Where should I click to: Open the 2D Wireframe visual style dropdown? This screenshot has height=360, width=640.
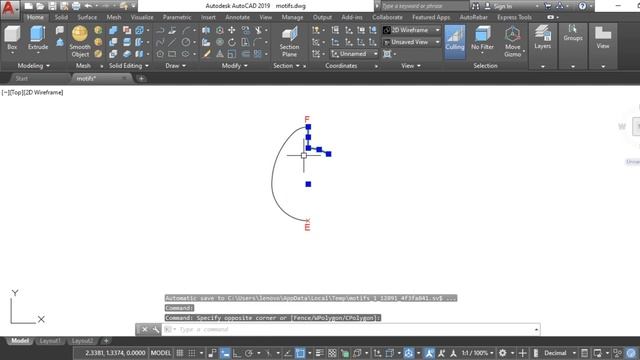coord(411,30)
